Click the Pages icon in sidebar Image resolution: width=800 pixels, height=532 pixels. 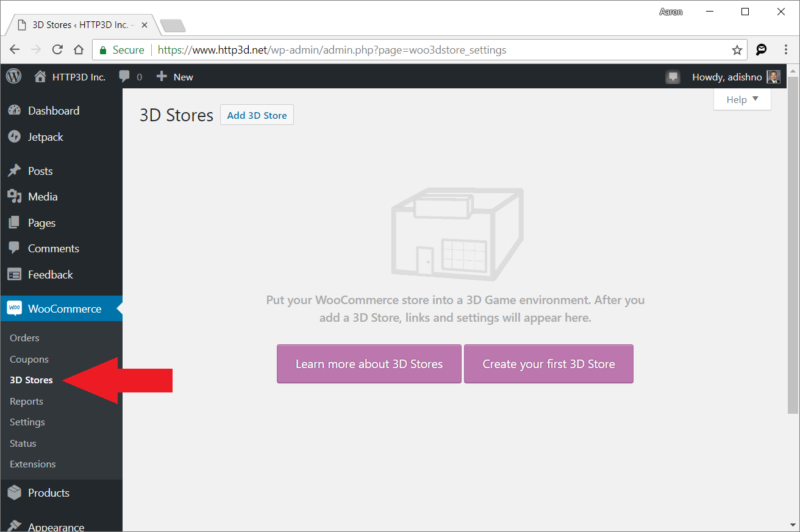(x=15, y=223)
